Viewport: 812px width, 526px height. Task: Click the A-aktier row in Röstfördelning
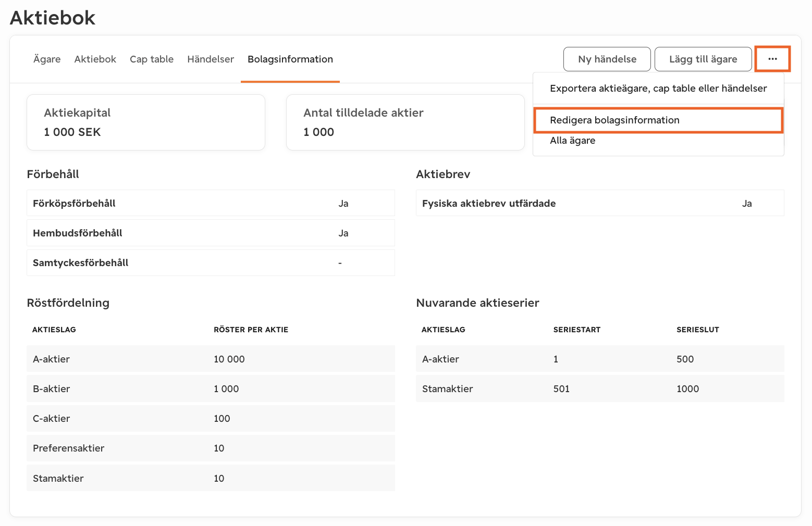point(211,359)
